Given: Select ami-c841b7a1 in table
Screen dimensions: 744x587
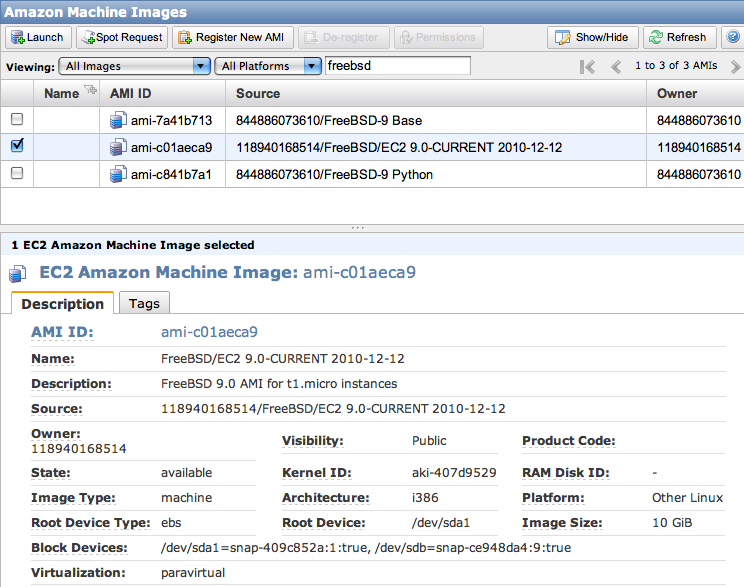Looking at the screenshot, I should pyautogui.click(x=171, y=175).
